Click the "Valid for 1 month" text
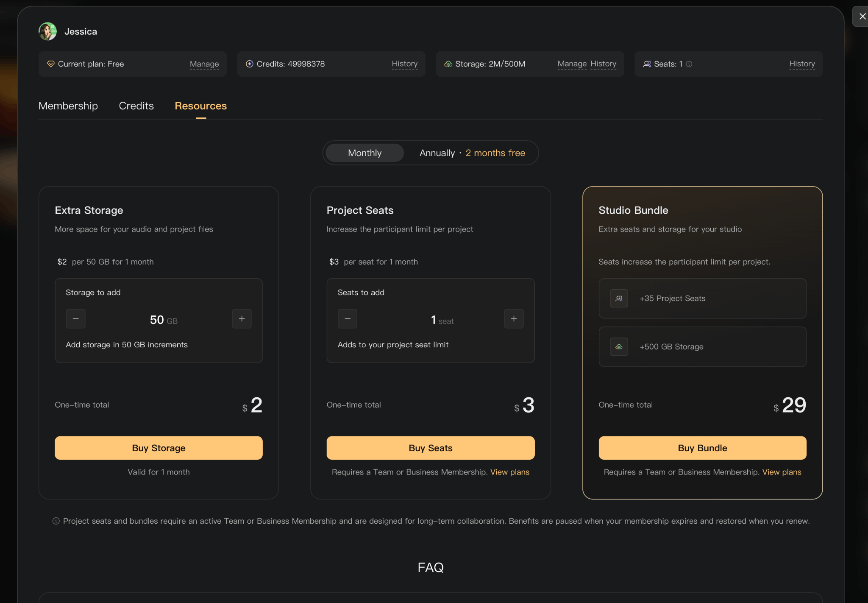The image size is (868, 603). (159, 472)
